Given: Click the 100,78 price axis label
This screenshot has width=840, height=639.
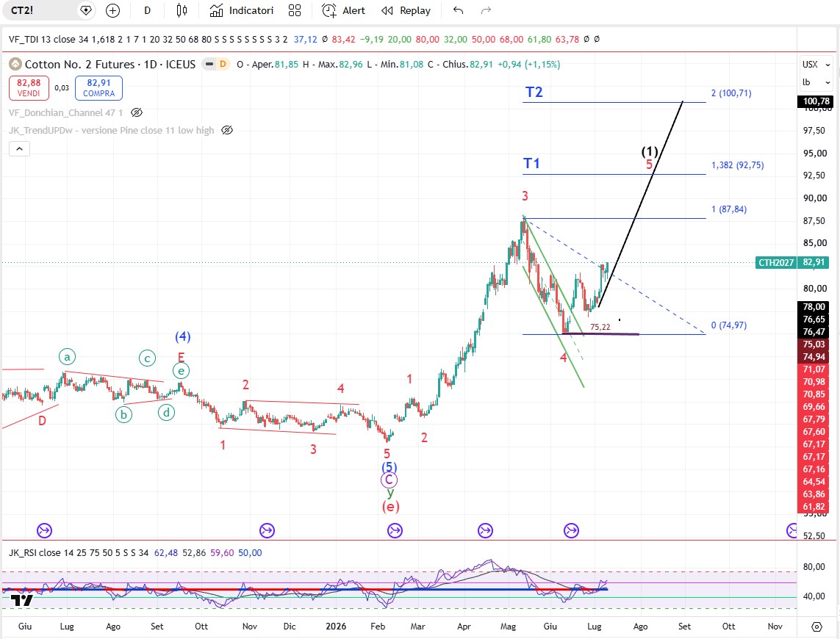Looking at the screenshot, I should 816,101.
